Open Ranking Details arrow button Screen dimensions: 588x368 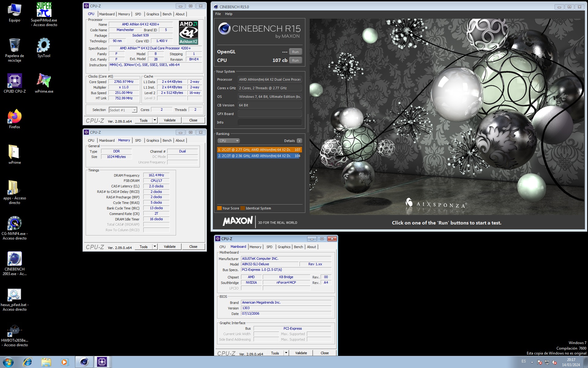point(299,141)
